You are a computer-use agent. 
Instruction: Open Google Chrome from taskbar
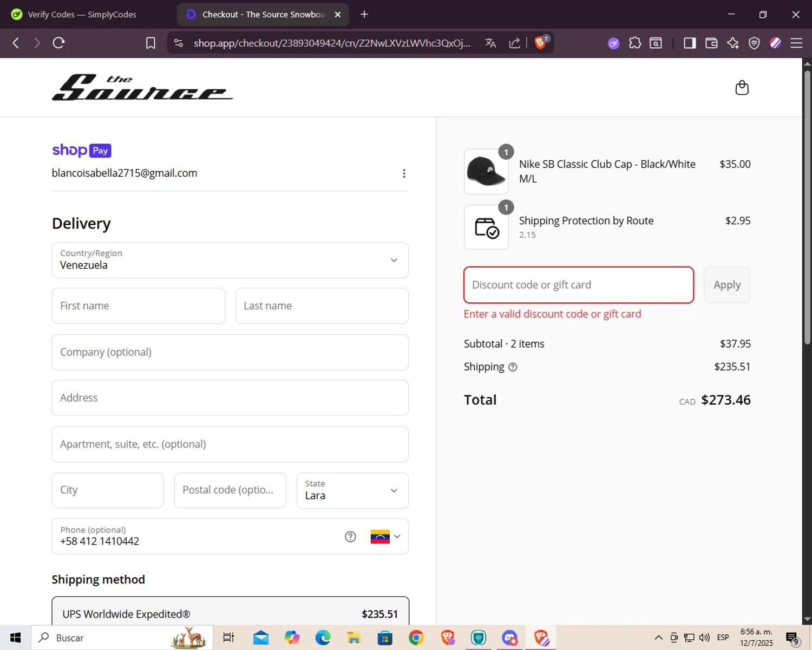(x=416, y=638)
